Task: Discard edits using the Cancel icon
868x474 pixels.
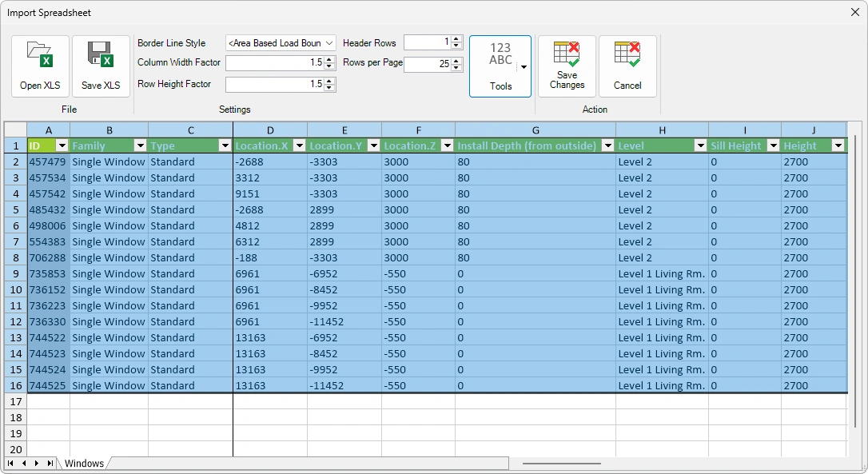Action: [628, 64]
